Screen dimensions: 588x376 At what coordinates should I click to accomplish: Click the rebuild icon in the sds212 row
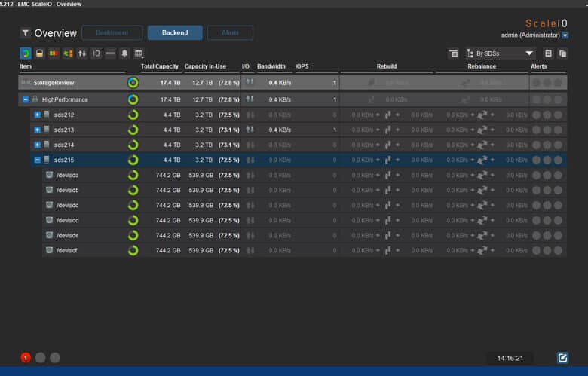click(387, 115)
